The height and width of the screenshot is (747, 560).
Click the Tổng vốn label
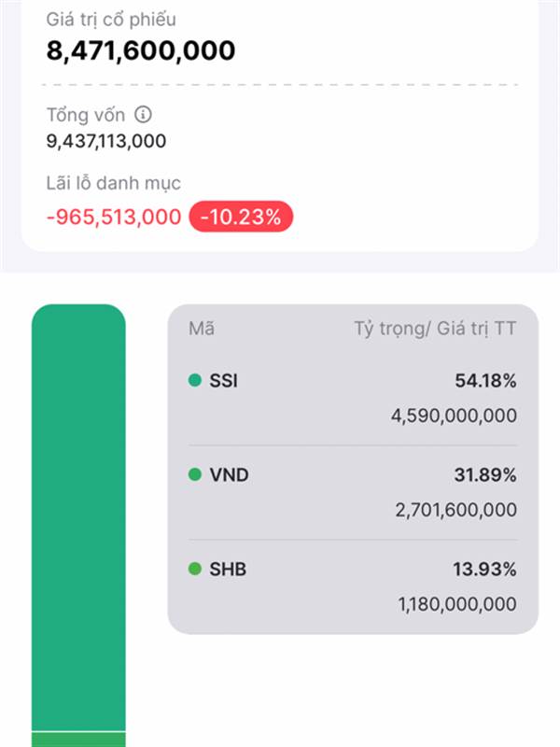85,115
